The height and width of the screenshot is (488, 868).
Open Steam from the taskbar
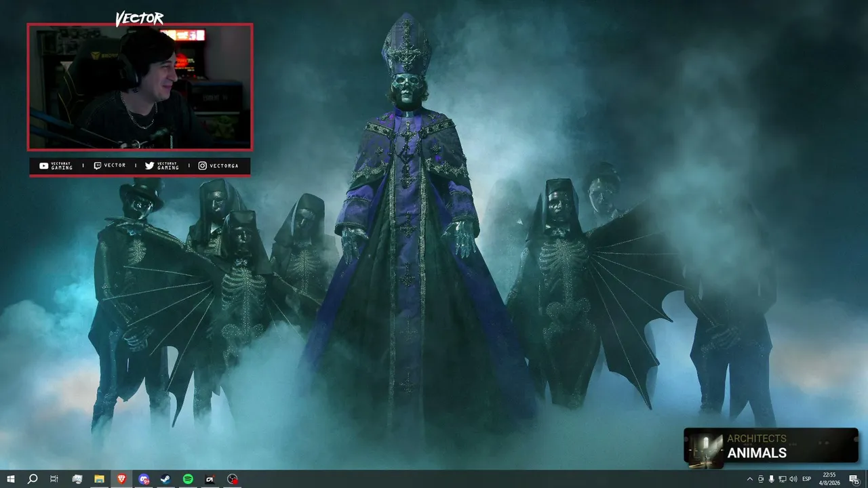(x=165, y=479)
